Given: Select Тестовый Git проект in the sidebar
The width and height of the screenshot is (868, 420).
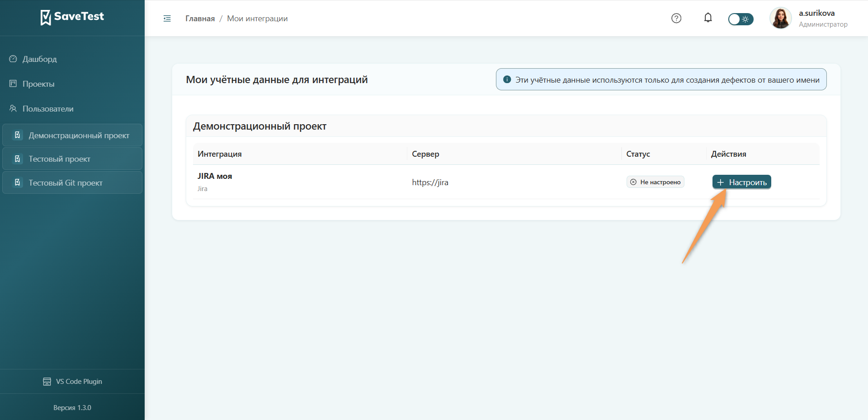Looking at the screenshot, I should [x=72, y=183].
